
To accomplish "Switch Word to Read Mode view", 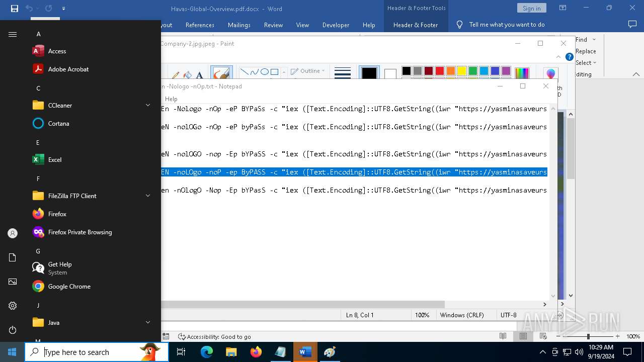I will [x=503, y=336].
